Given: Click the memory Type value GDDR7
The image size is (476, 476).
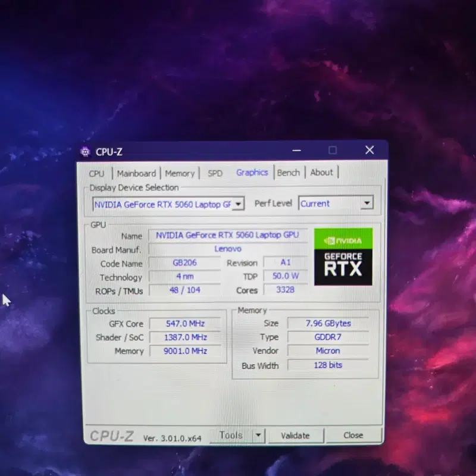Looking at the screenshot, I should tap(328, 337).
